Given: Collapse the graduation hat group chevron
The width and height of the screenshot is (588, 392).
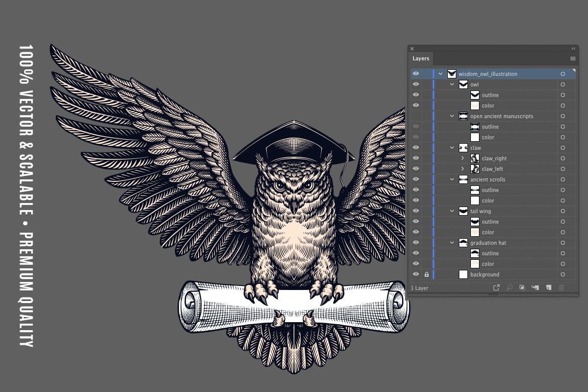Looking at the screenshot, I should click(452, 243).
